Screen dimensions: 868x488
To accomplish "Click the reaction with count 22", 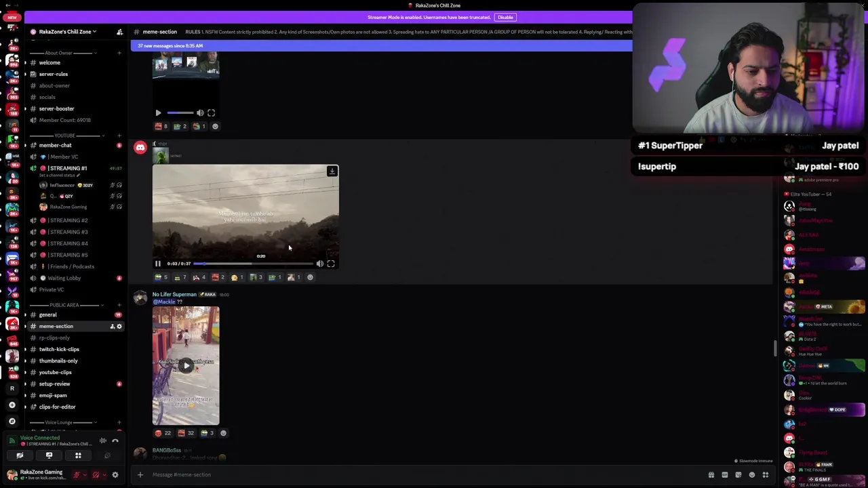I will click(163, 433).
